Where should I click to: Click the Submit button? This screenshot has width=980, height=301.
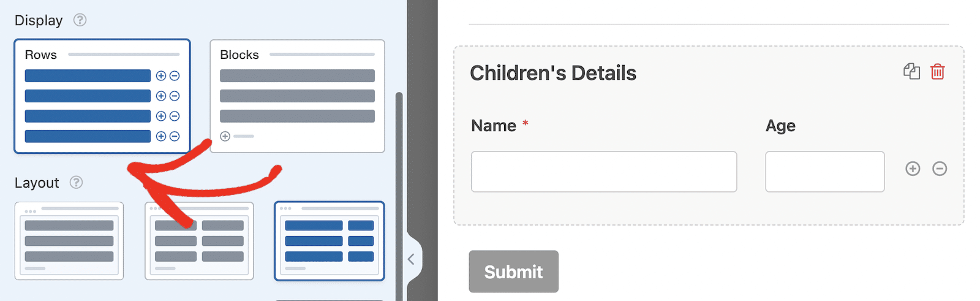tap(514, 272)
